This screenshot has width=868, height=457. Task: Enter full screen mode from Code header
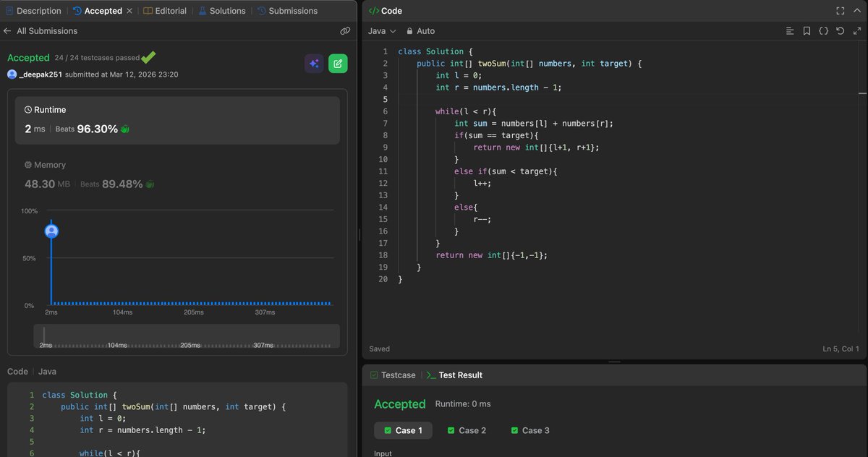tap(840, 11)
